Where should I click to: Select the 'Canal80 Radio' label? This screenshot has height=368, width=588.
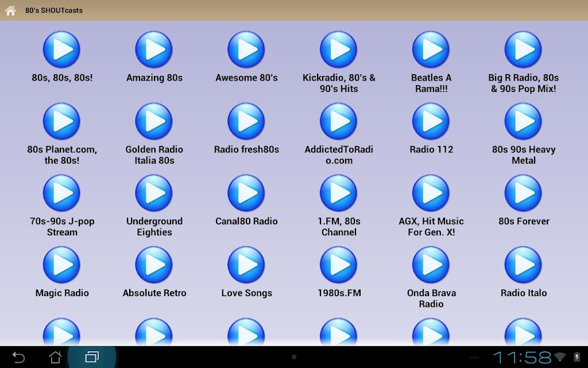(x=246, y=221)
